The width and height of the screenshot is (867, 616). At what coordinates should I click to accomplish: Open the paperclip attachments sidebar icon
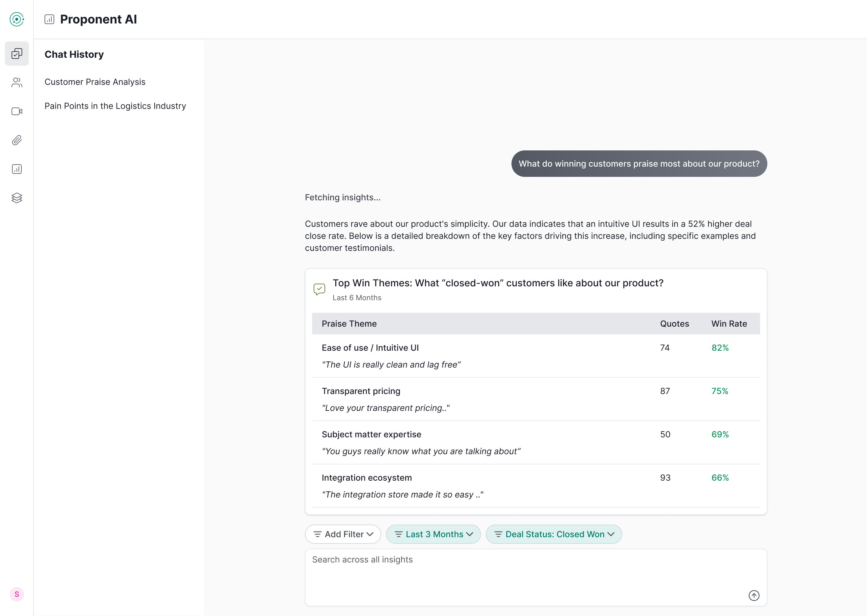point(17,140)
